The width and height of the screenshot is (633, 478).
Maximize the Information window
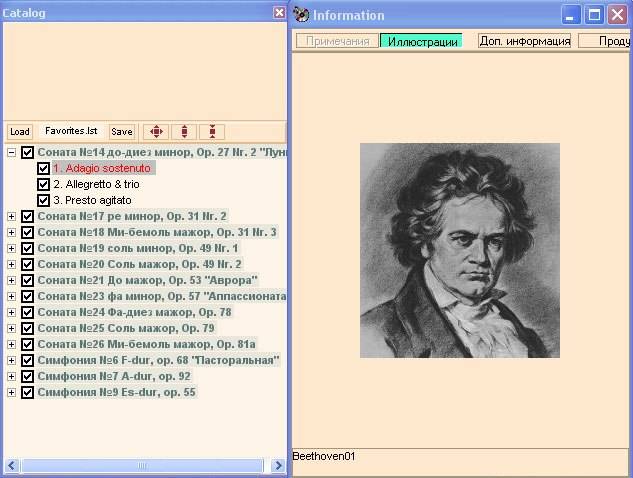pos(594,15)
